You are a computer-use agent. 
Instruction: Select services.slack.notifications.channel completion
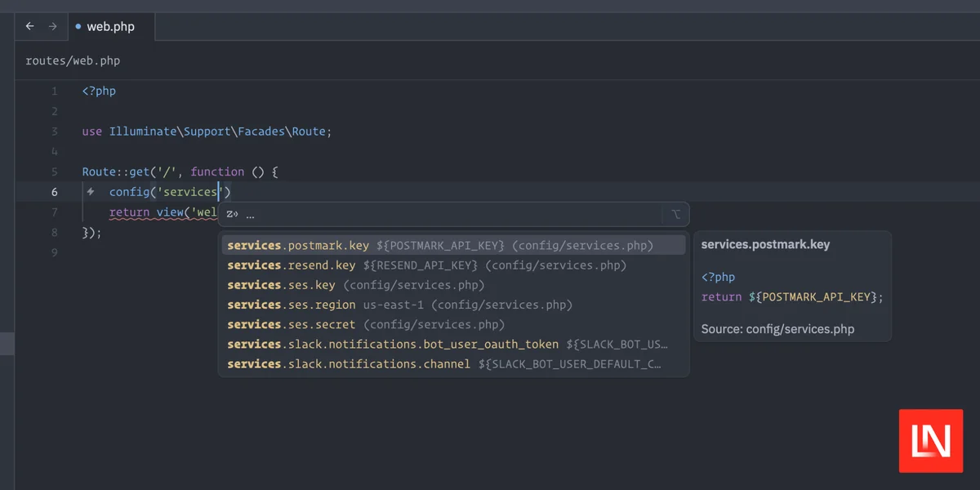pyautogui.click(x=454, y=363)
